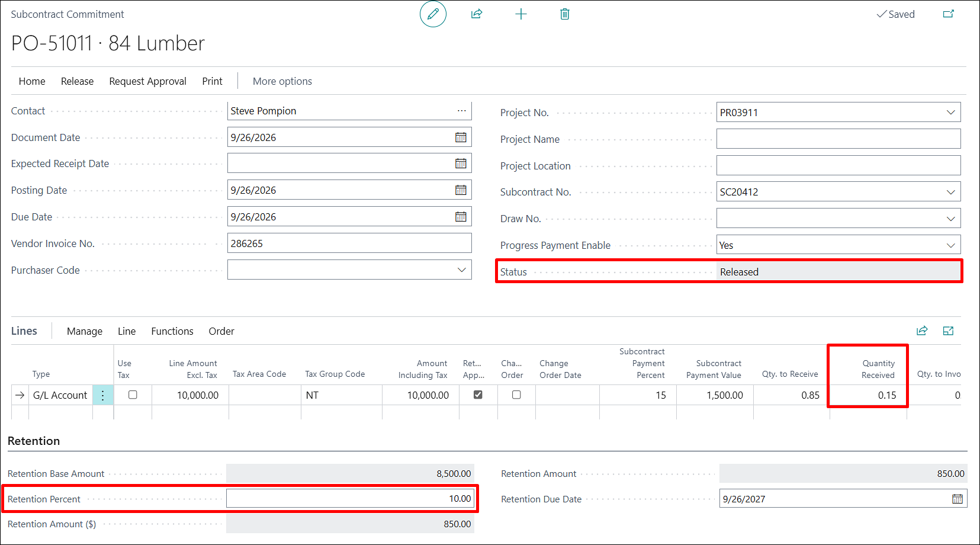Expand Progress Payment Enable dropdown

tap(951, 245)
